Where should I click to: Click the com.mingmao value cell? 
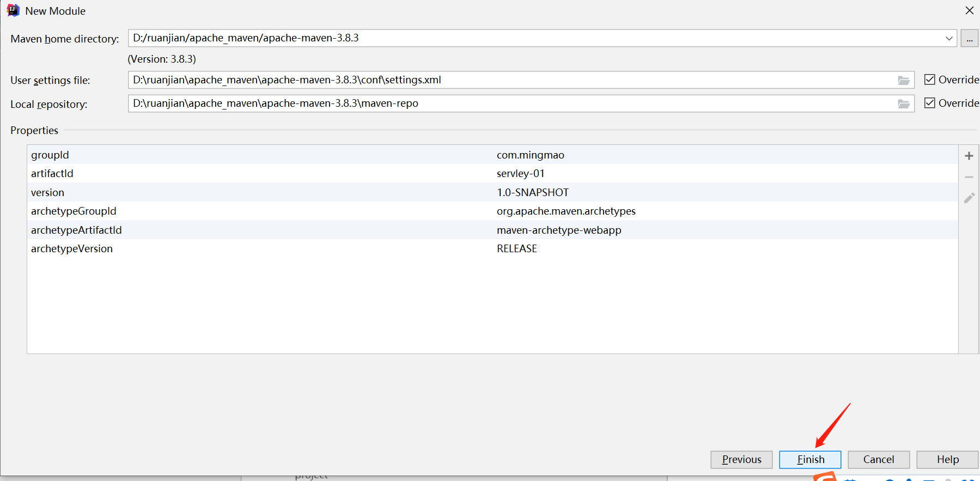click(530, 155)
